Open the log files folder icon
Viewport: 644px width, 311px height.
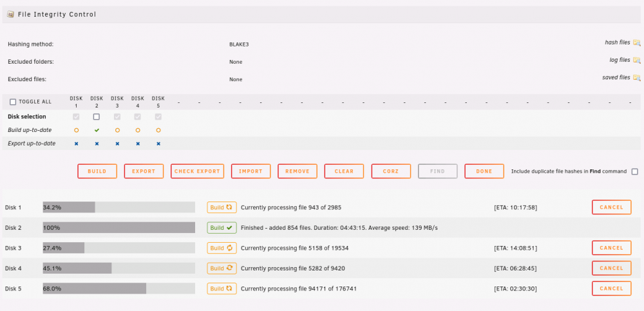pyautogui.click(x=637, y=61)
